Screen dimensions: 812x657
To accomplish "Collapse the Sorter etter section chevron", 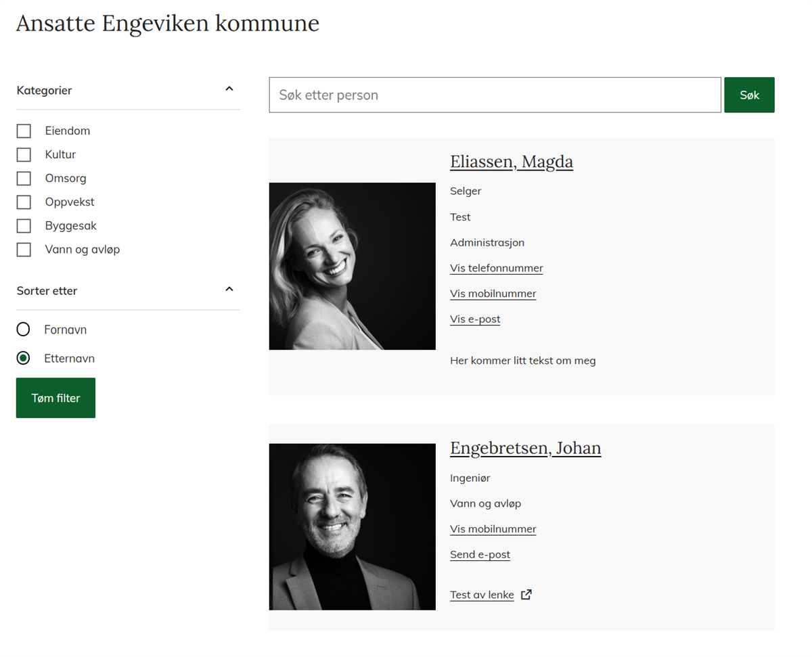I will point(229,290).
